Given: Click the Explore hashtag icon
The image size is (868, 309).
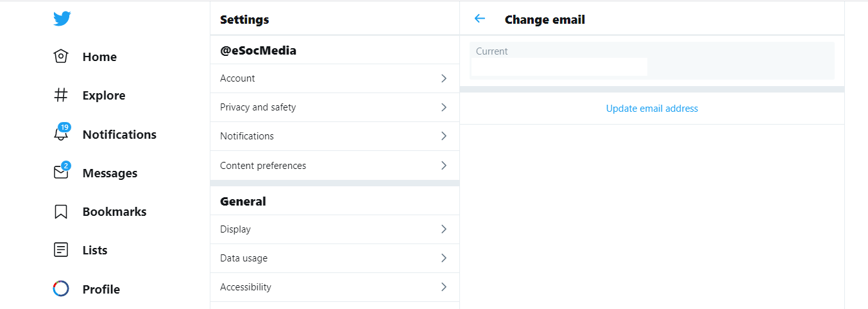Looking at the screenshot, I should tap(61, 95).
